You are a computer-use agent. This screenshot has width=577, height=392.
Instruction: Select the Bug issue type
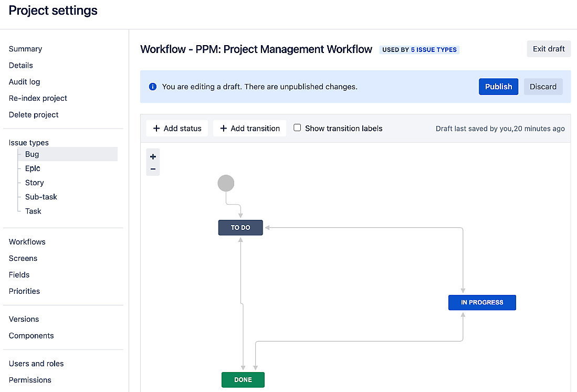pyautogui.click(x=32, y=154)
